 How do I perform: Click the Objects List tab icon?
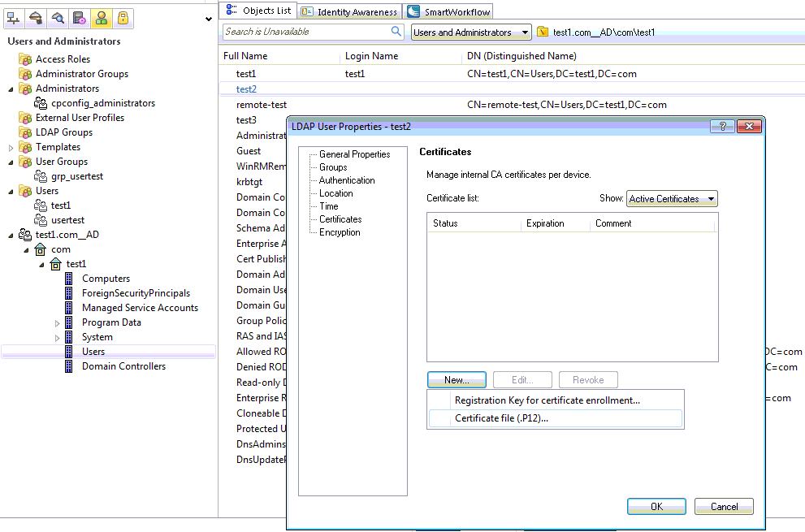coord(232,10)
